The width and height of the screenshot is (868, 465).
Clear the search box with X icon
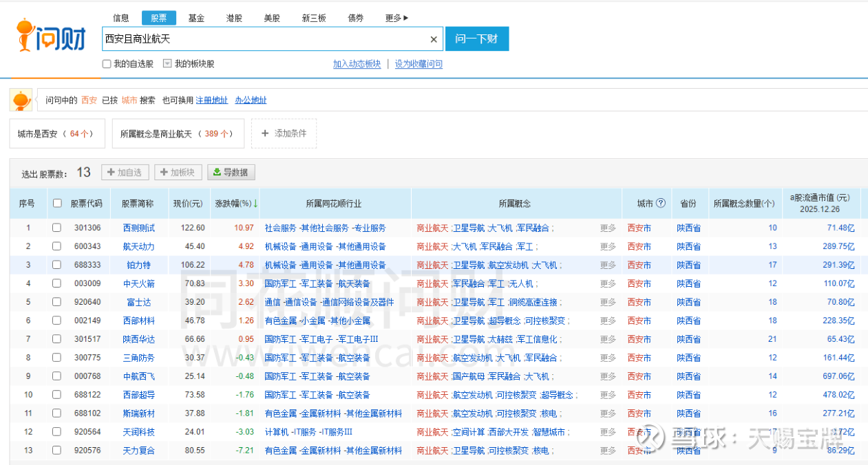click(x=434, y=40)
